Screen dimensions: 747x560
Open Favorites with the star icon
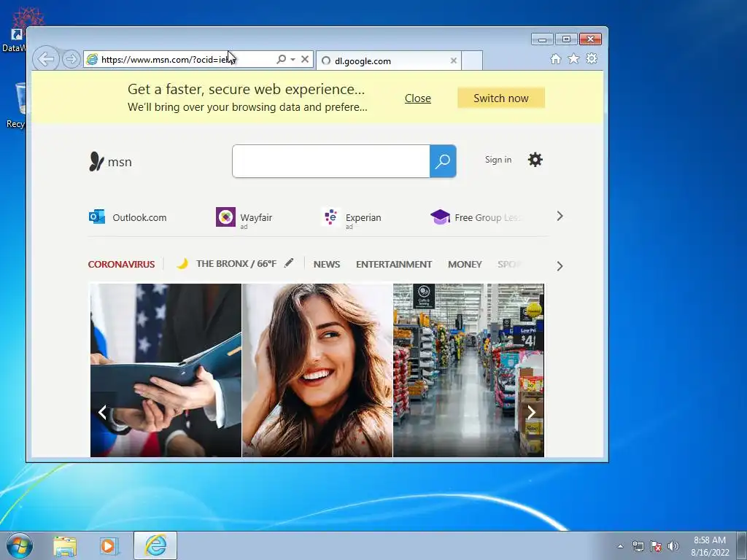click(573, 58)
